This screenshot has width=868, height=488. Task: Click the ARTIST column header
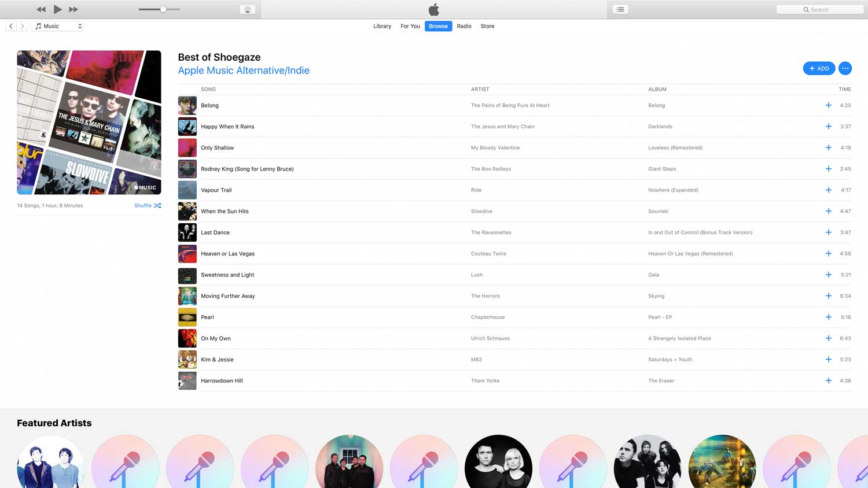click(480, 89)
